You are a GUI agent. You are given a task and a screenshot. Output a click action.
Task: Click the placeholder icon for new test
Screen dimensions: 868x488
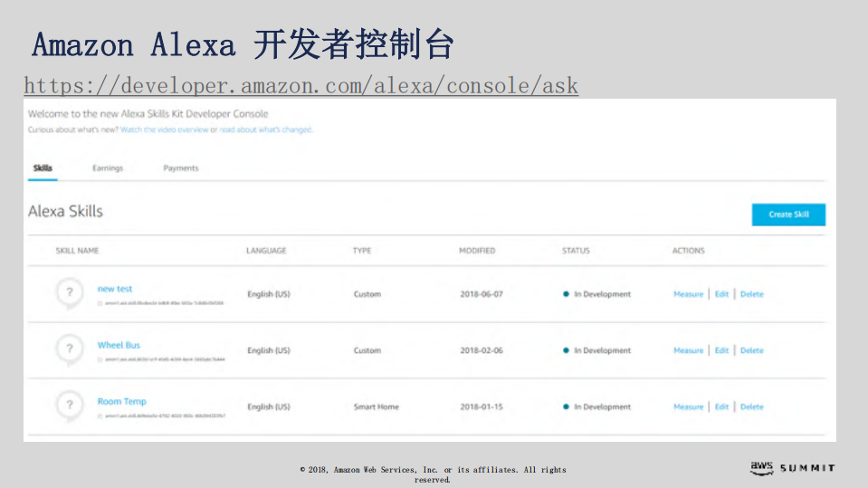point(70,292)
